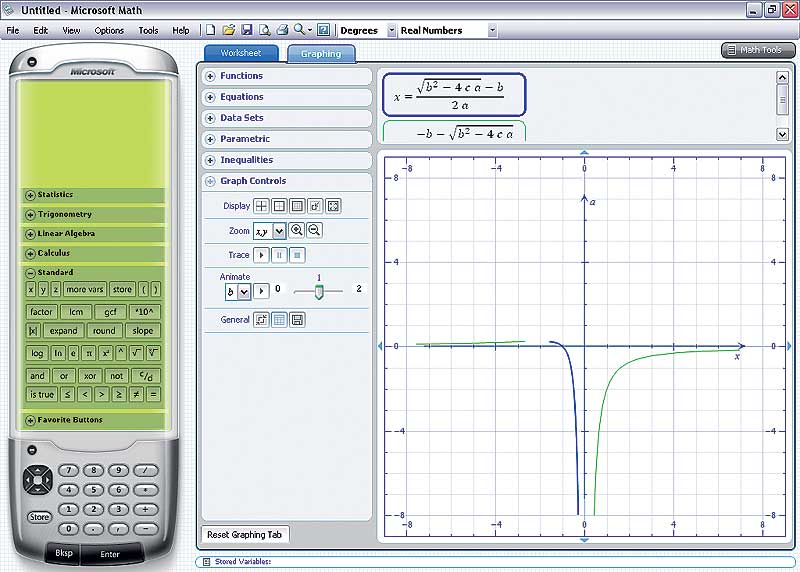Click the blue help toolbar icon
800x572 pixels.
(323, 30)
